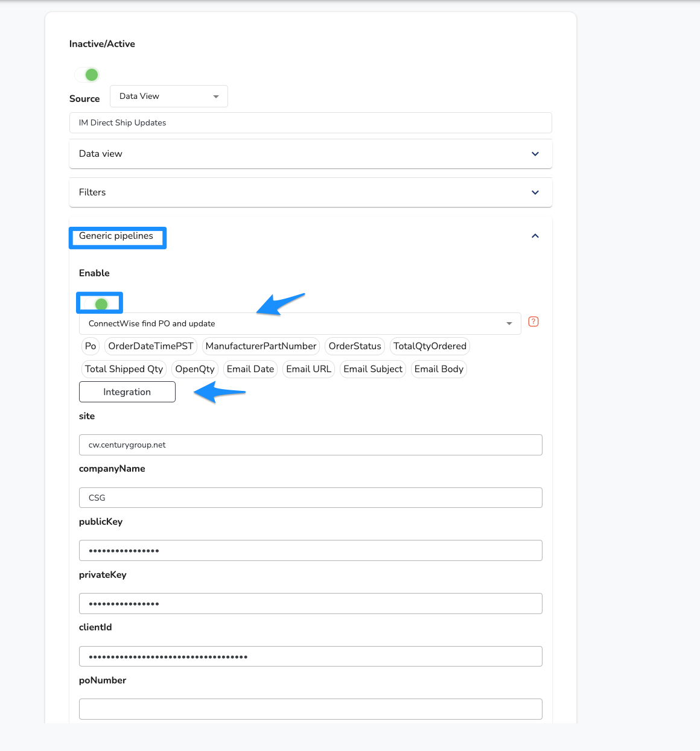700x751 pixels.
Task: Toggle the Inactive/Active switch
Action: point(87,75)
